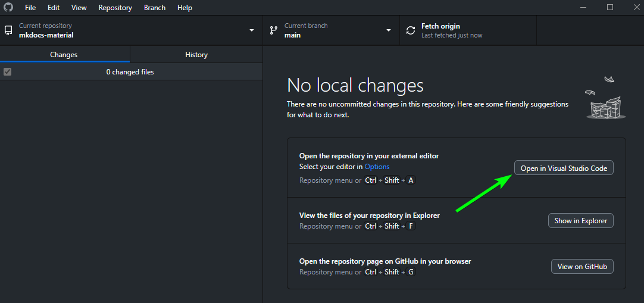Select the Changes tab
This screenshot has width=644, height=303.
pos(64,55)
